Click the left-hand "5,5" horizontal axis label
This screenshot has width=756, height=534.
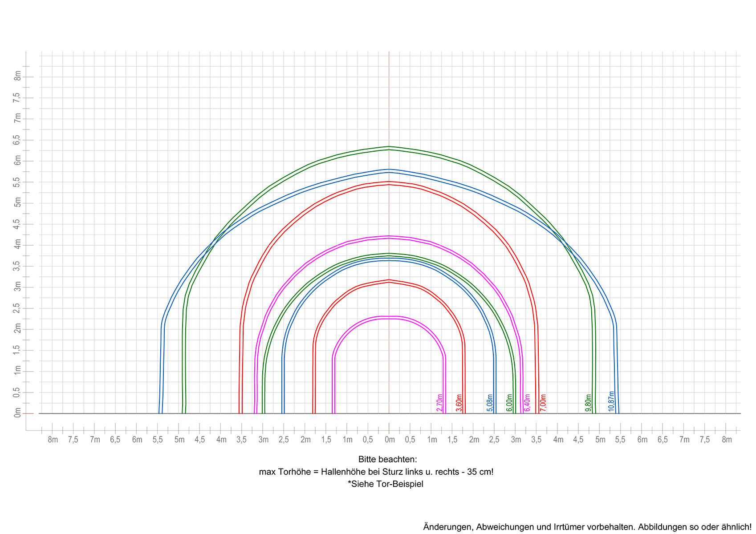tap(158, 440)
